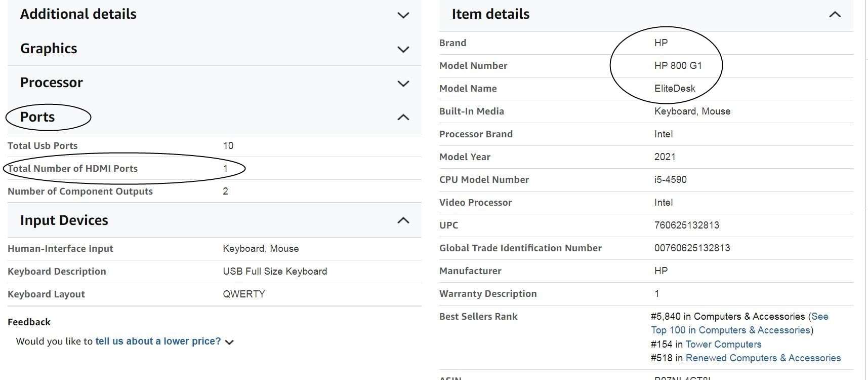Viewport: 868px width, 380px height.
Task: Collapse the Item details section chevron
Action: [835, 15]
